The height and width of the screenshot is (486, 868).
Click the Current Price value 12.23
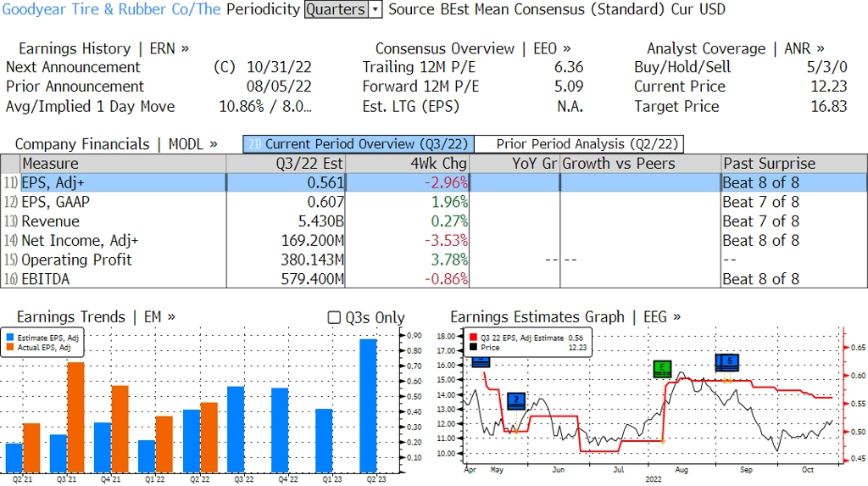click(x=829, y=87)
